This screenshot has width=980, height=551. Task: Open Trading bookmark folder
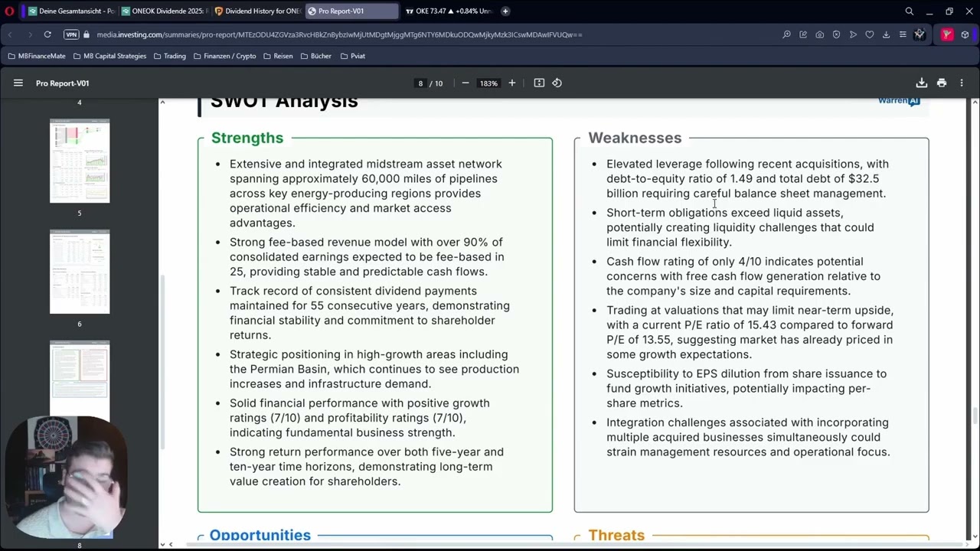pos(169,56)
